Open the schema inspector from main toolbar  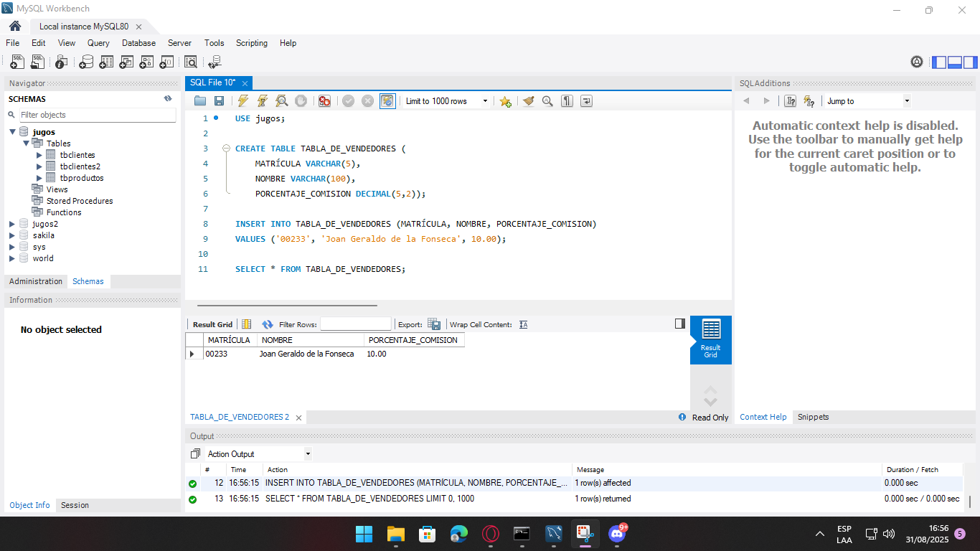pos(62,62)
